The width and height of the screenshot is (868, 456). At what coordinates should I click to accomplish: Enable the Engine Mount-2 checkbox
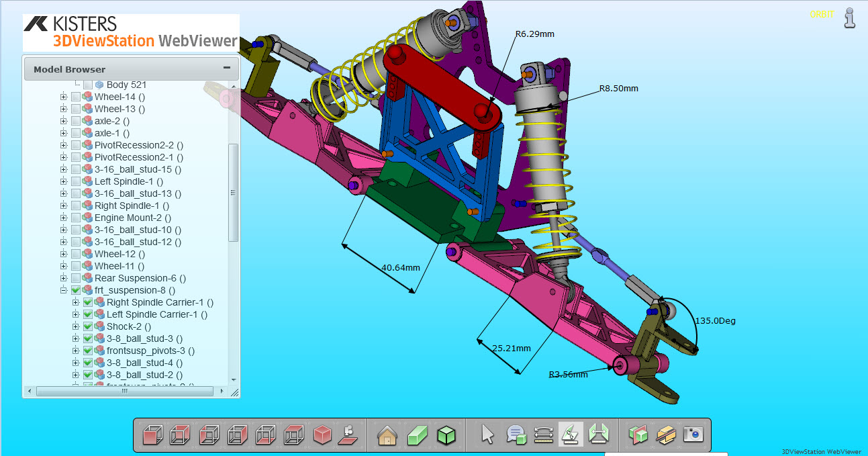point(75,218)
